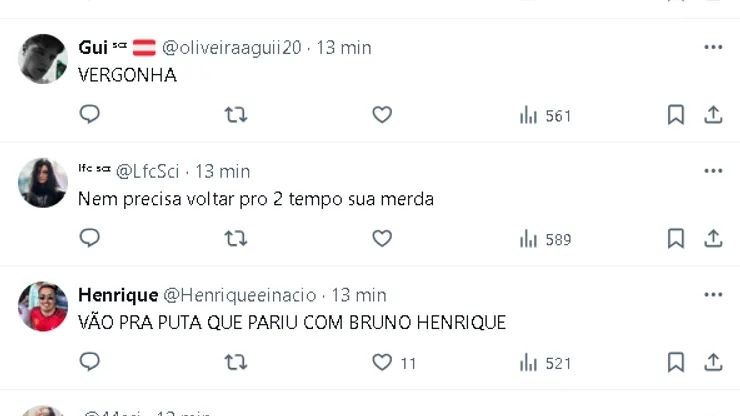740x416 pixels.
Task: Like Henrique's tweet with 11 likes
Action: [382, 362]
